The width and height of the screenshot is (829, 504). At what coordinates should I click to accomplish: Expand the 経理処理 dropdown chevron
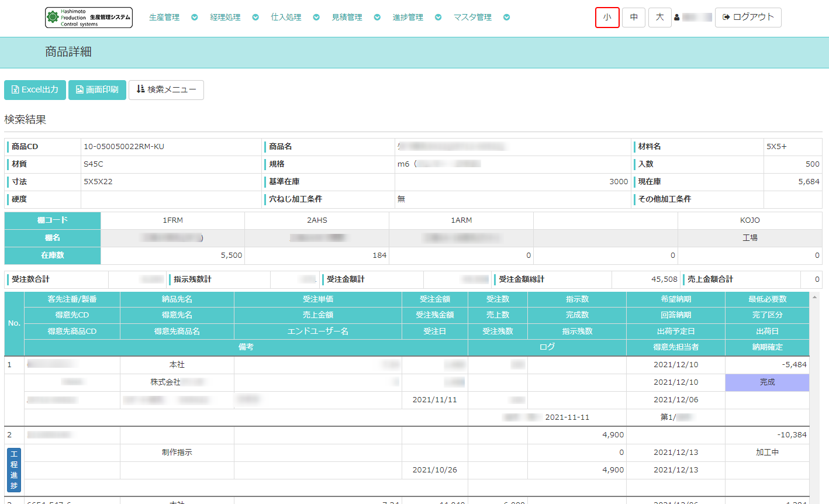coord(255,18)
